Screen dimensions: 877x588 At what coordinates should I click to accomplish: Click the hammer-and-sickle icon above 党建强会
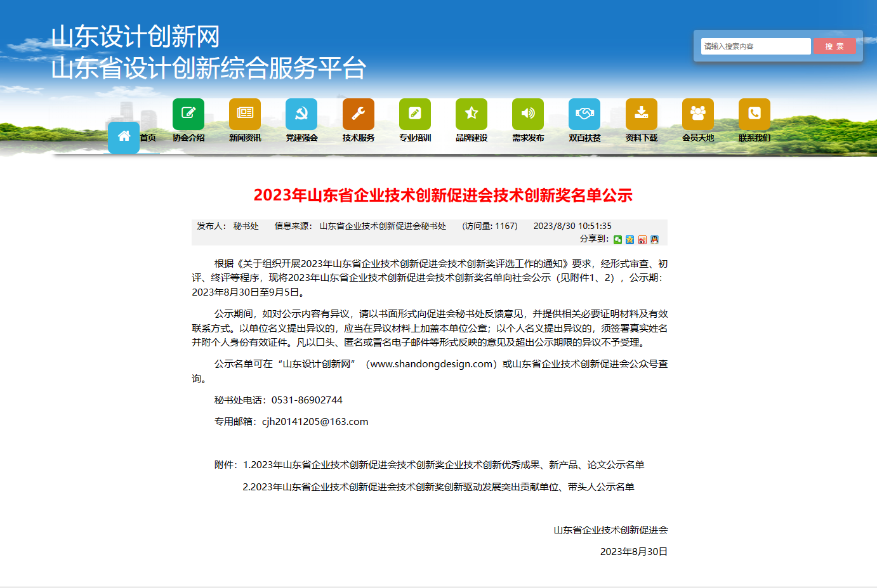point(301,113)
